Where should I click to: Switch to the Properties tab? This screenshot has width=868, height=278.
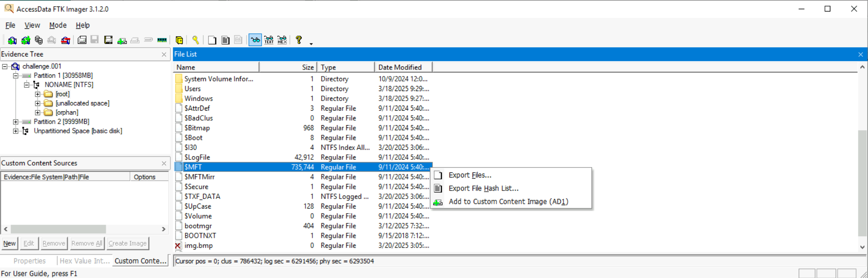[x=29, y=261]
